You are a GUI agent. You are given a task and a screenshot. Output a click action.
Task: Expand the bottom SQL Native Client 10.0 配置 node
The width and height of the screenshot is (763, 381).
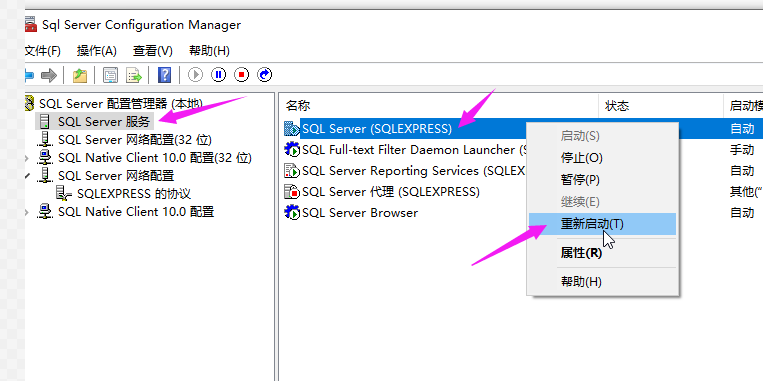27,212
